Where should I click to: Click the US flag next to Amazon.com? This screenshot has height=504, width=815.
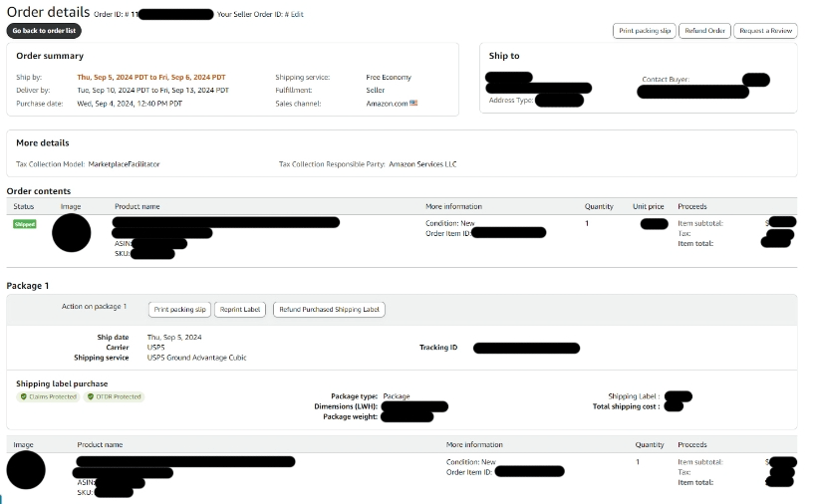click(x=413, y=103)
